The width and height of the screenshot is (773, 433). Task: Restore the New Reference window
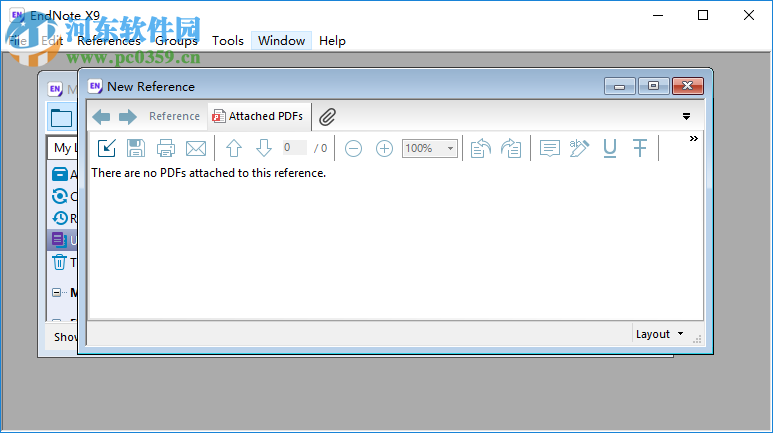pyautogui.click(x=653, y=86)
